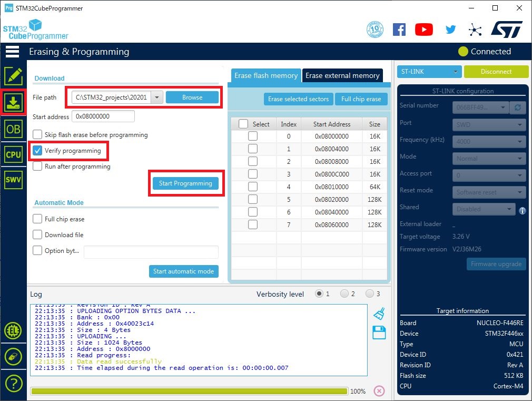This screenshot has width=532, height=401.
Task: Expand the File path dropdown arrow
Action: pos(156,97)
